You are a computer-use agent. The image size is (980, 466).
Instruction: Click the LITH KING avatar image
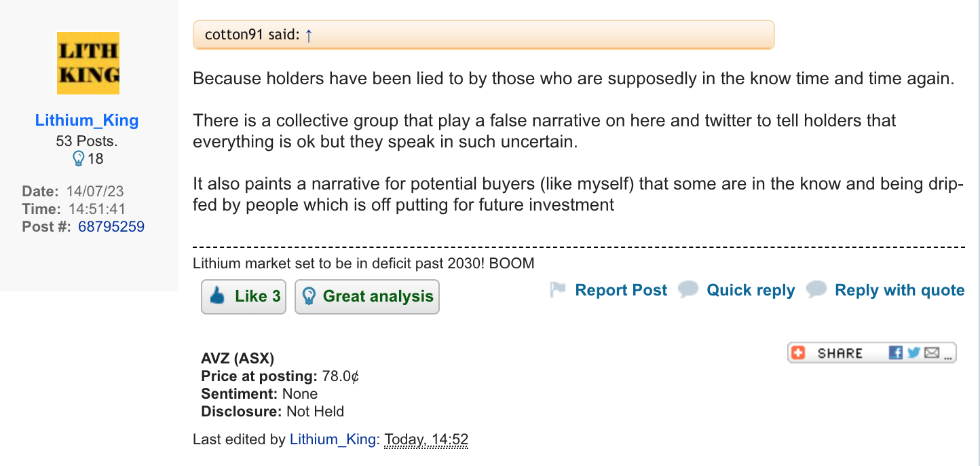click(x=88, y=62)
